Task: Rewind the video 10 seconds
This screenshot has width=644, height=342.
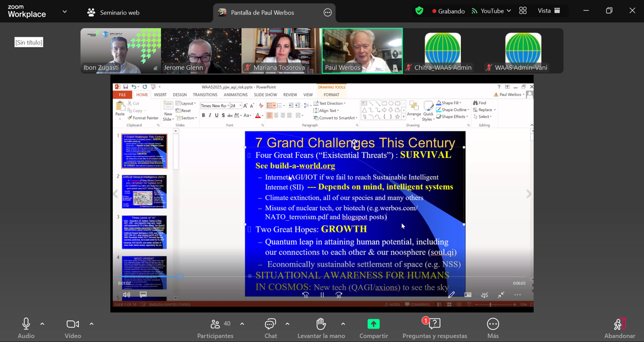Action: [x=305, y=295]
